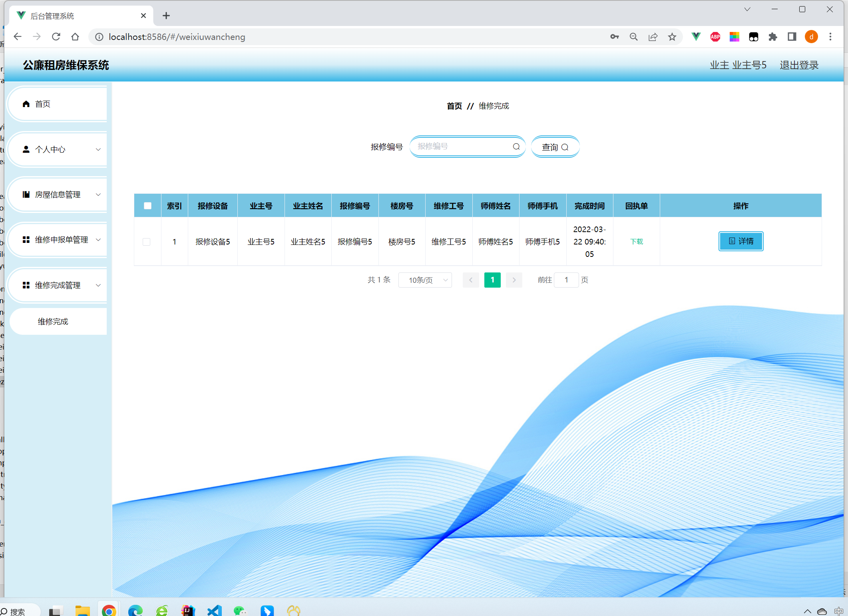
Task: Go to 首页 in the sidebar
Action: coord(43,104)
